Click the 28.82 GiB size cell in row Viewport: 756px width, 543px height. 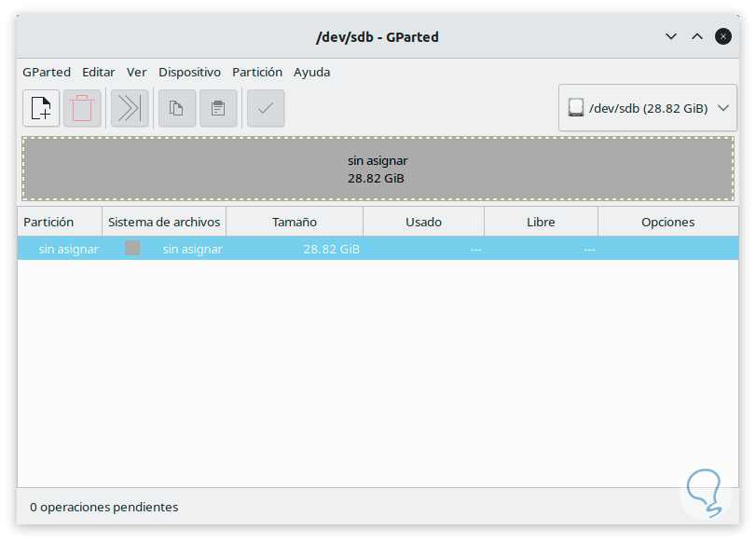click(x=331, y=249)
